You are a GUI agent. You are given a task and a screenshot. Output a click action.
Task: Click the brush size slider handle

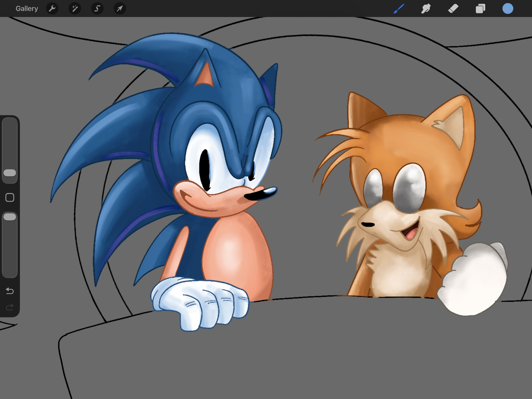10,173
